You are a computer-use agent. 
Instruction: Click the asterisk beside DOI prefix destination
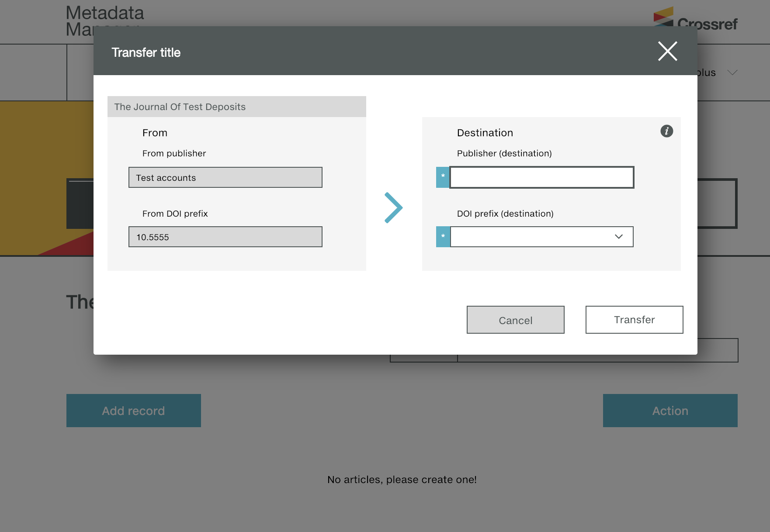(x=443, y=237)
